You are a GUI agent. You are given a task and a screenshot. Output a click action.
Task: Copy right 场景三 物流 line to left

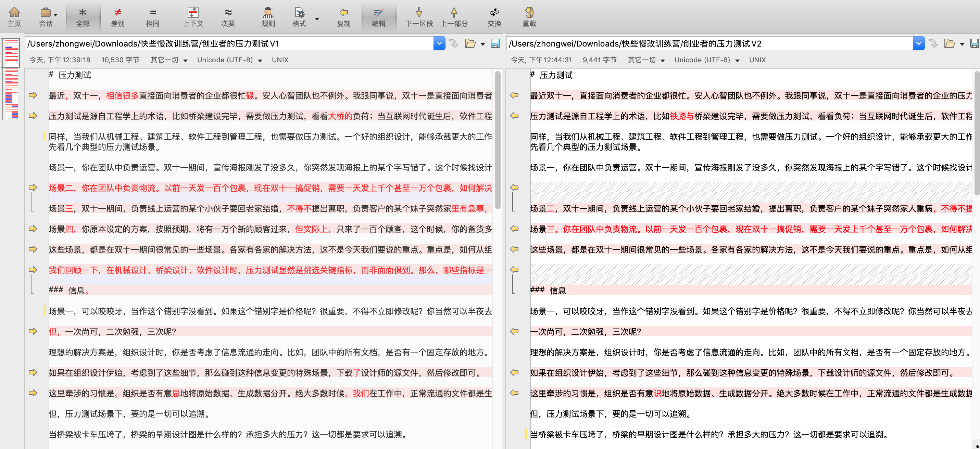click(514, 229)
